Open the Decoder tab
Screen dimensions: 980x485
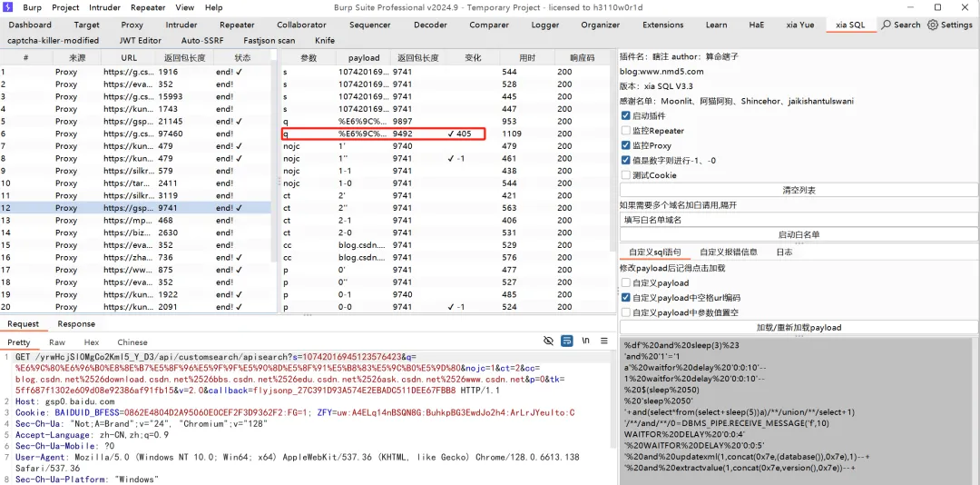(x=430, y=25)
